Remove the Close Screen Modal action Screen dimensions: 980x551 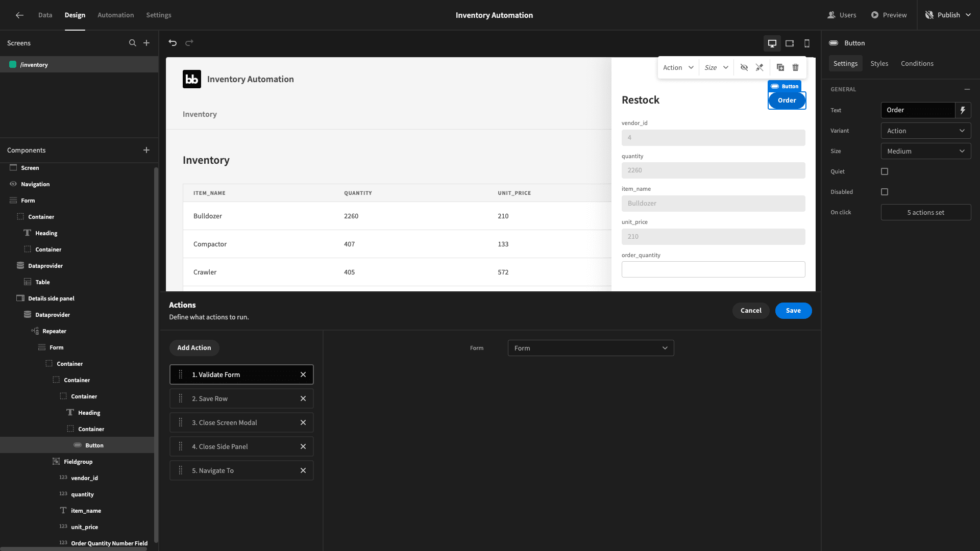pos(303,422)
